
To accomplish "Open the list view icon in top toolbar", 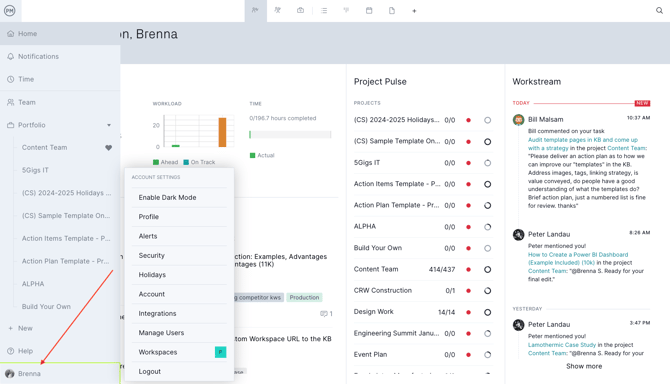I will tap(324, 11).
